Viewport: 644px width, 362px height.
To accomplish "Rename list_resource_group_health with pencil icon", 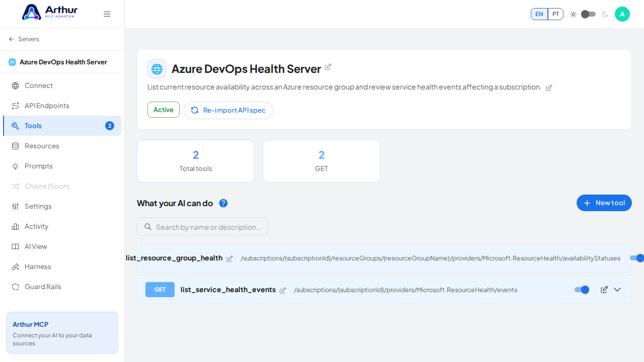I will 229,258.
